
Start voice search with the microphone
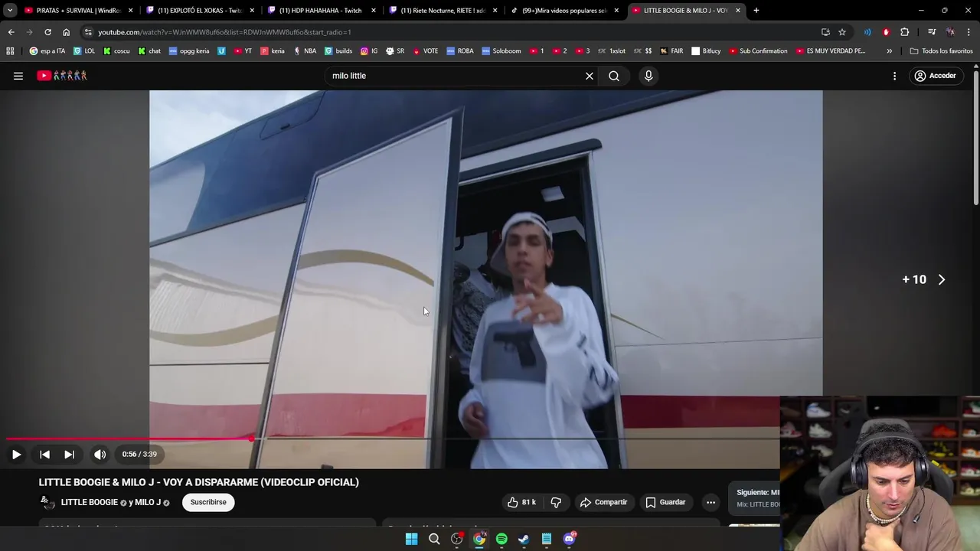point(648,76)
